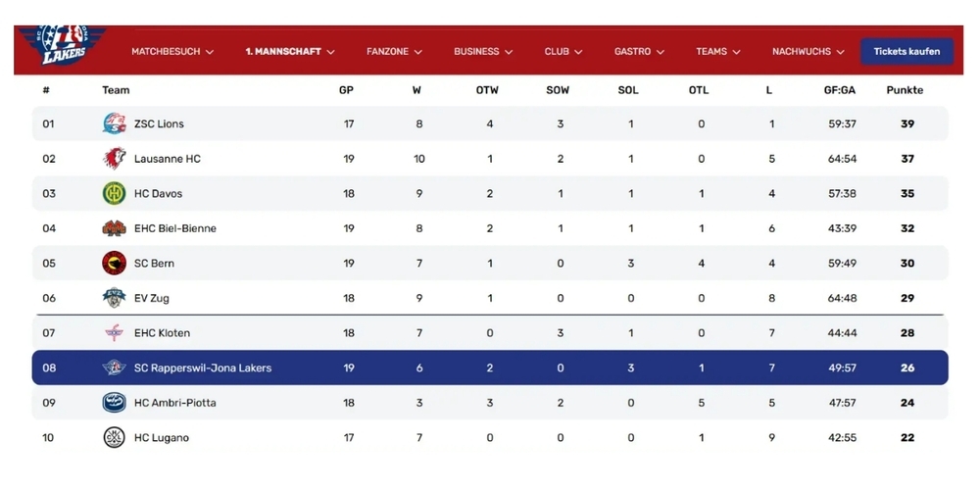Click the Punkte column header

(x=905, y=90)
